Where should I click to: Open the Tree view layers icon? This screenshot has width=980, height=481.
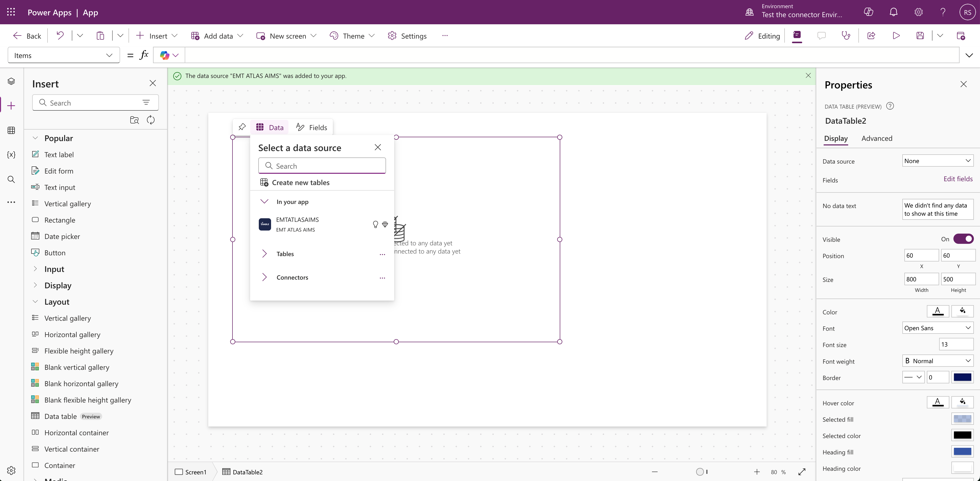[x=11, y=81]
